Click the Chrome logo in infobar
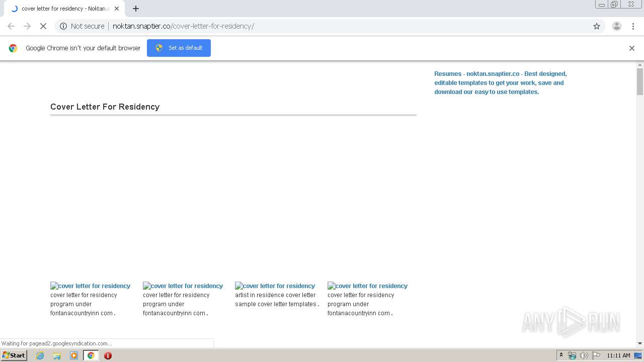 13,48
